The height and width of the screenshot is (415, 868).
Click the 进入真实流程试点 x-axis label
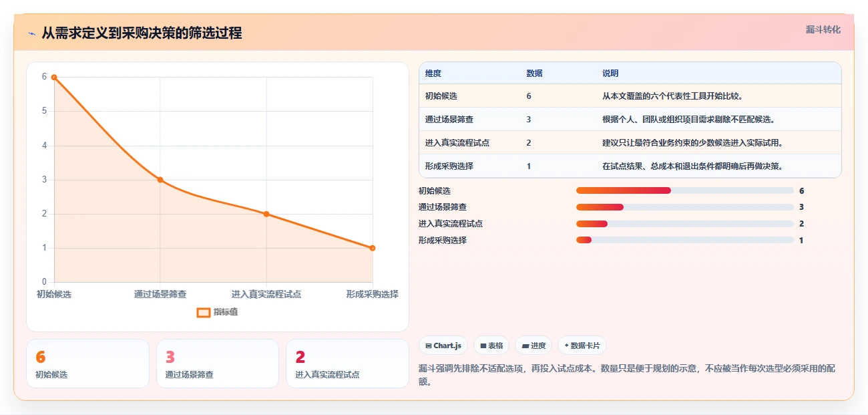coord(266,294)
